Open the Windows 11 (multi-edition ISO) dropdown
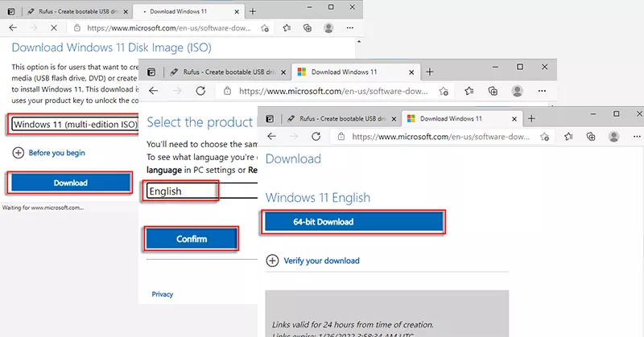The image size is (644, 337). [74, 124]
